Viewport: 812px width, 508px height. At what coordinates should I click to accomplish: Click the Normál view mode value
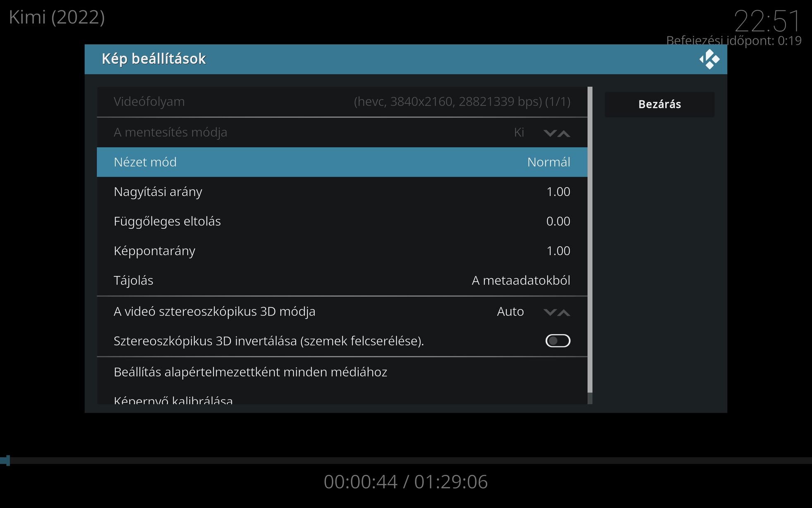pyautogui.click(x=549, y=162)
